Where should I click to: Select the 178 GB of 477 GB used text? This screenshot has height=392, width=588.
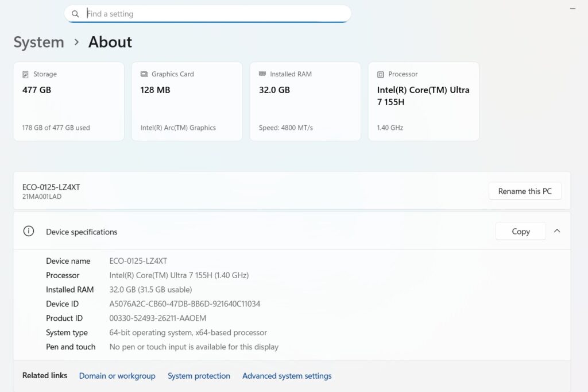point(56,128)
